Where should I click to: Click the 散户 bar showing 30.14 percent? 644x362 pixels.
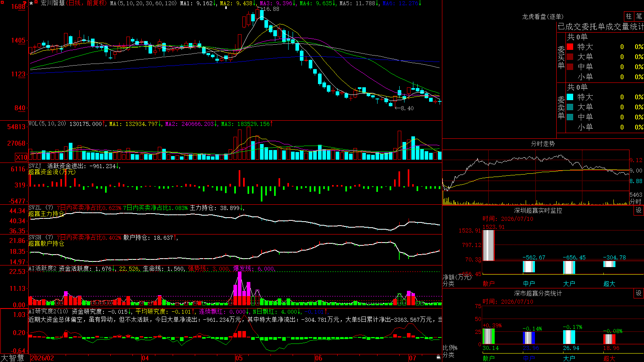click(489, 336)
